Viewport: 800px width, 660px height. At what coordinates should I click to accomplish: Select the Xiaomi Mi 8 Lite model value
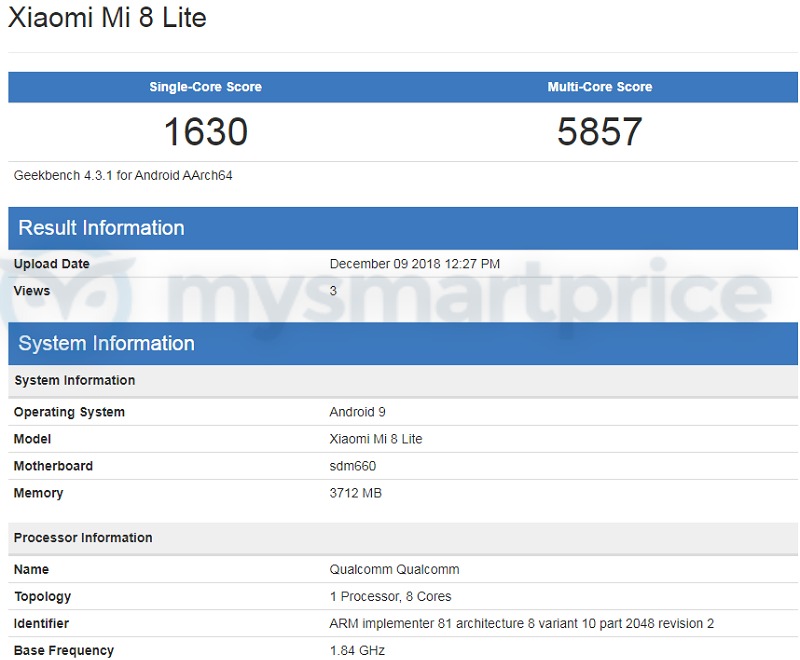(376, 439)
